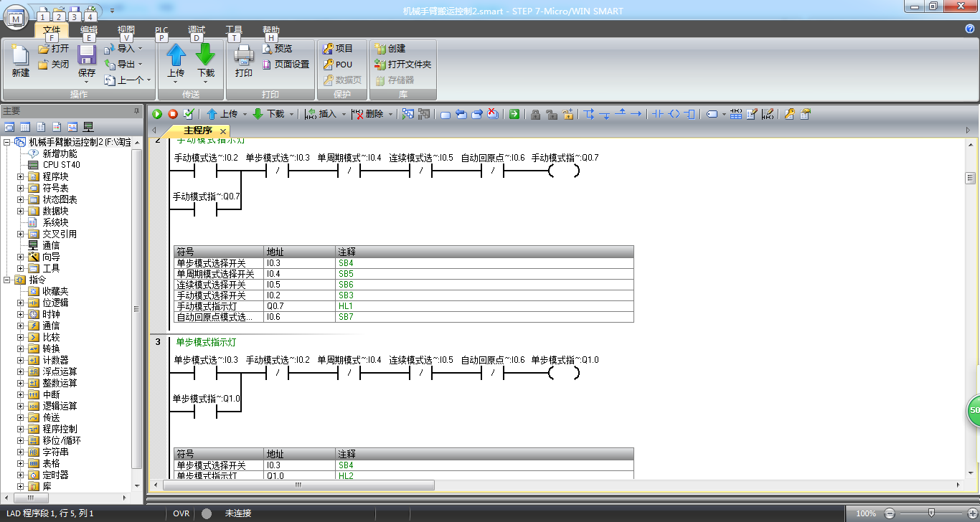The image size is (980, 522).
Task: Click the key project-protection toolbar icon
Action: tap(789, 114)
